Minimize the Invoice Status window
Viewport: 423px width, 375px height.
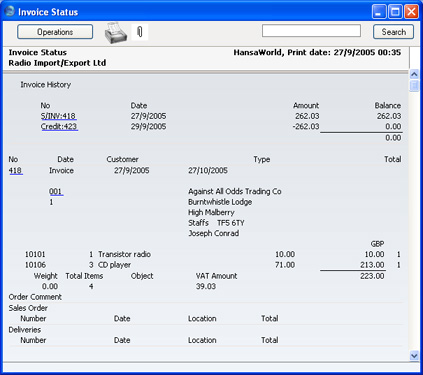tap(379, 12)
